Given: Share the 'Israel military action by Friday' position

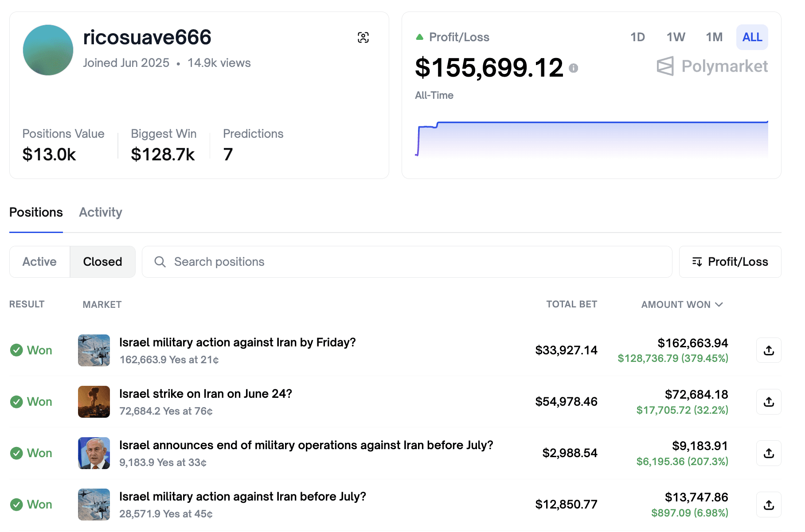Looking at the screenshot, I should point(768,350).
